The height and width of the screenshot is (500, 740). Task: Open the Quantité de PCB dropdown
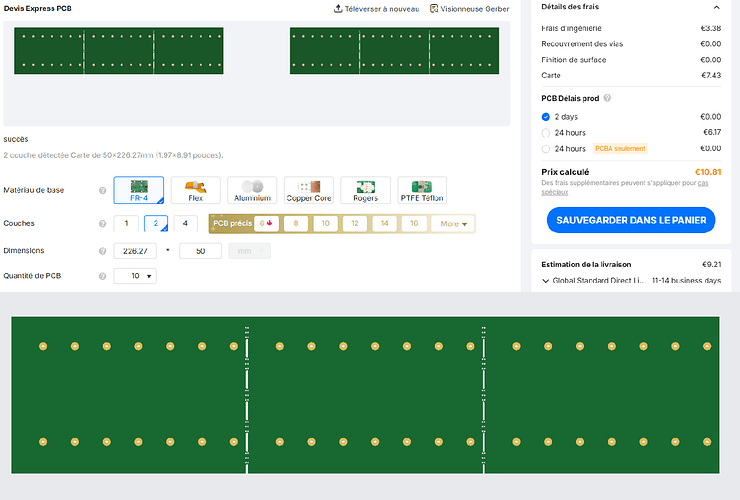click(135, 276)
